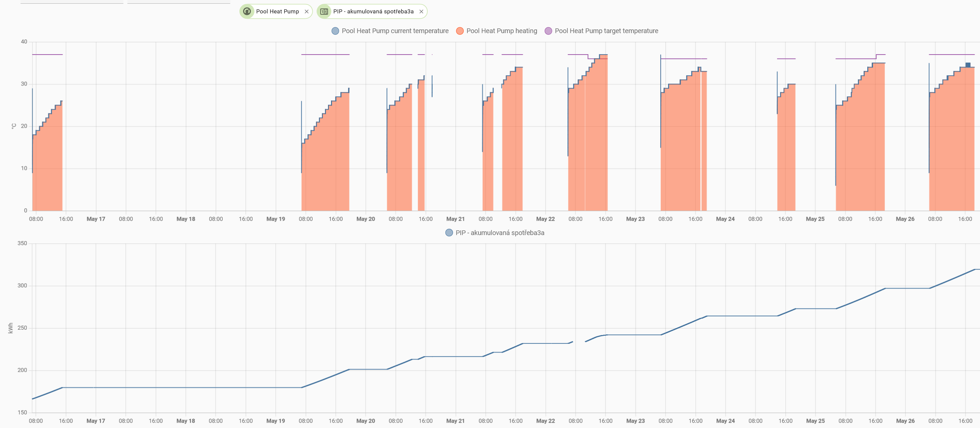Image resolution: width=980 pixels, height=428 pixels.
Task: Click the PIP energy counter chip icon
Action: pos(324,11)
